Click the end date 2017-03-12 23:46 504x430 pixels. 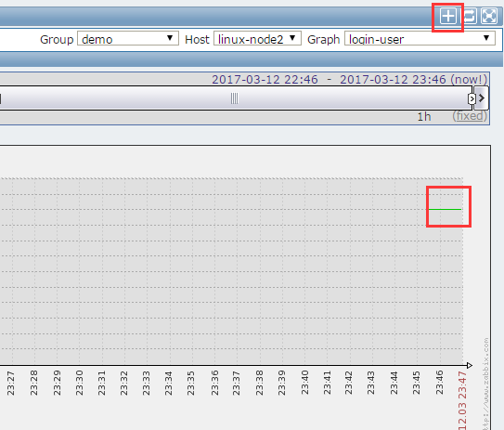(393, 80)
